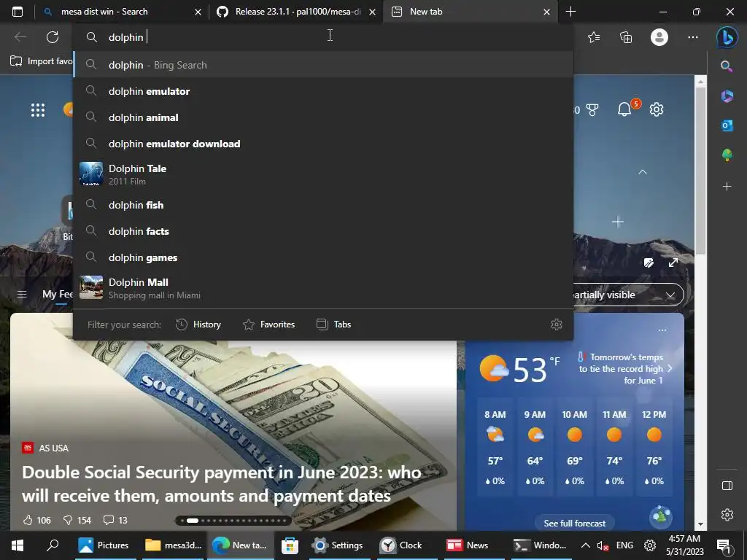This screenshot has width=747, height=560.
Task: Add a sidebar app with plus icon
Action: click(727, 186)
